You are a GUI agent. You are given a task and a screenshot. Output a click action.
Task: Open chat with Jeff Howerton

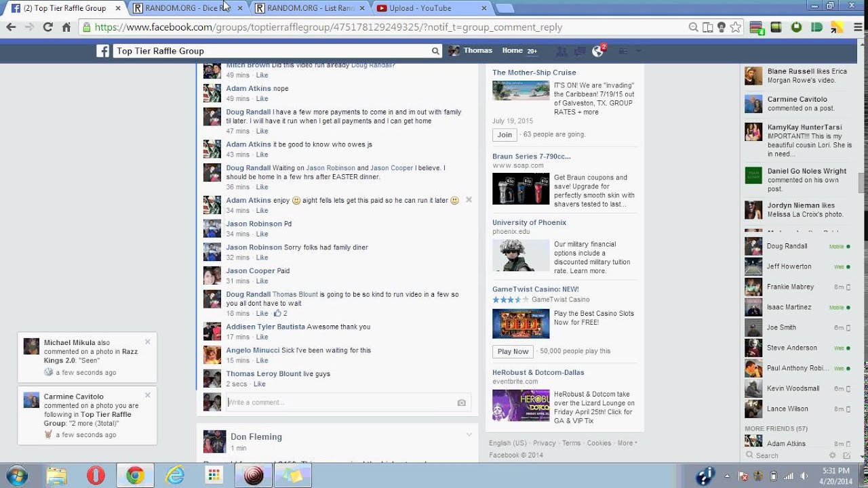point(797,266)
